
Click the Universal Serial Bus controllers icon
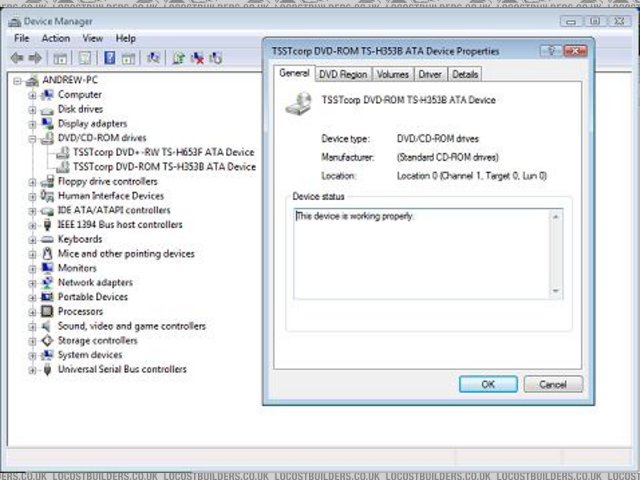pyautogui.click(x=47, y=369)
